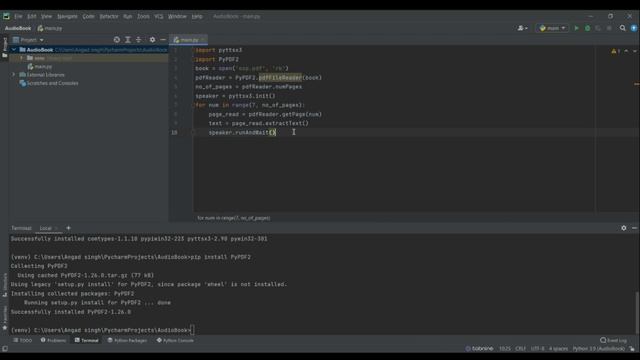
Task: Select Scratches and Consoles in project tree
Action: (x=49, y=83)
